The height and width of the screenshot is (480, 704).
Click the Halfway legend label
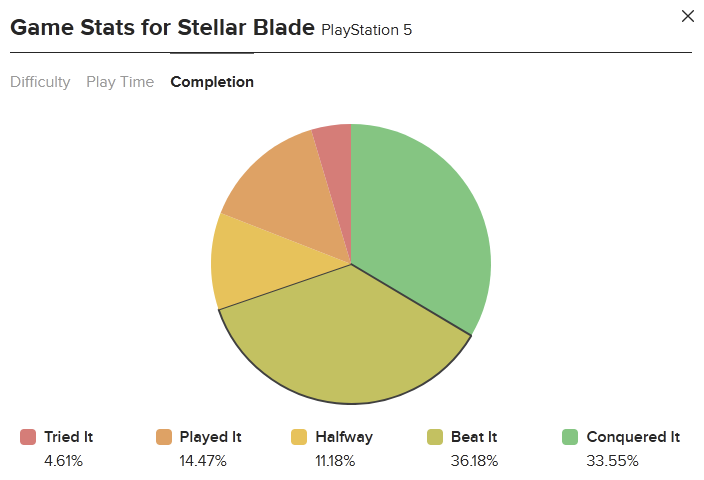click(x=344, y=437)
